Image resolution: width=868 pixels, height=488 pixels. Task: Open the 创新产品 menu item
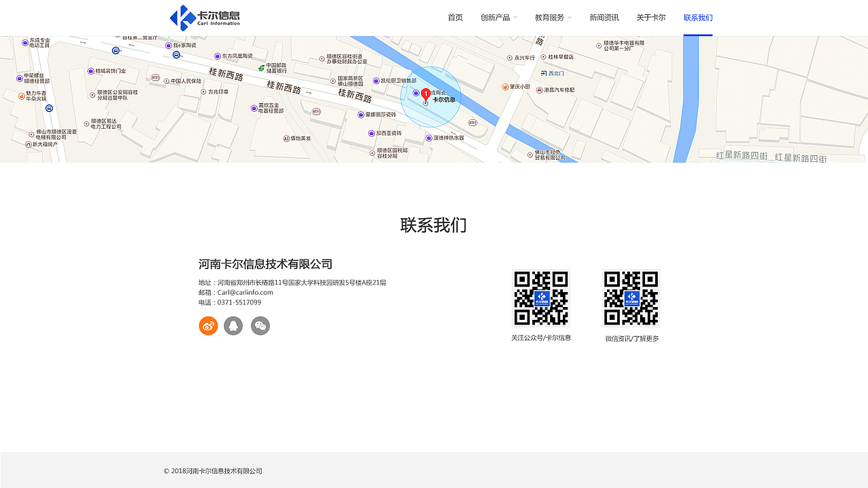(x=495, y=18)
